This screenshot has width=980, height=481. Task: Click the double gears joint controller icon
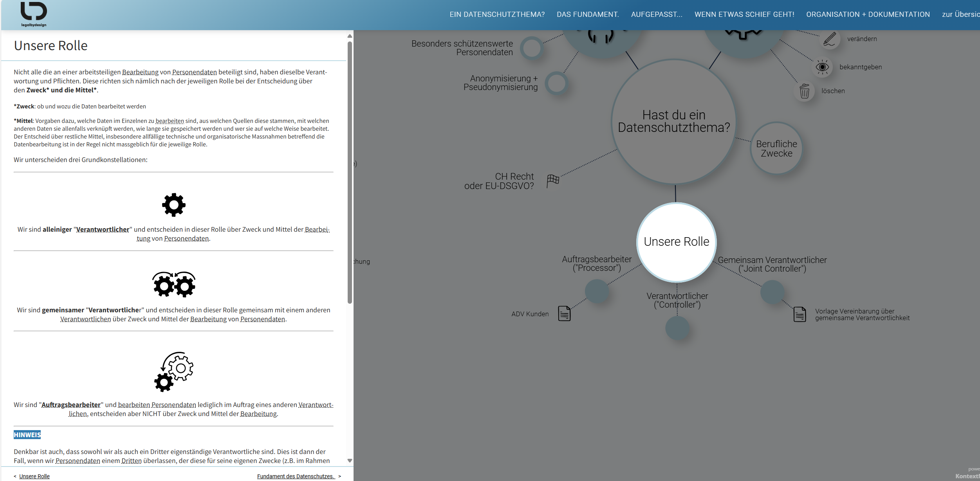[x=173, y=285]
